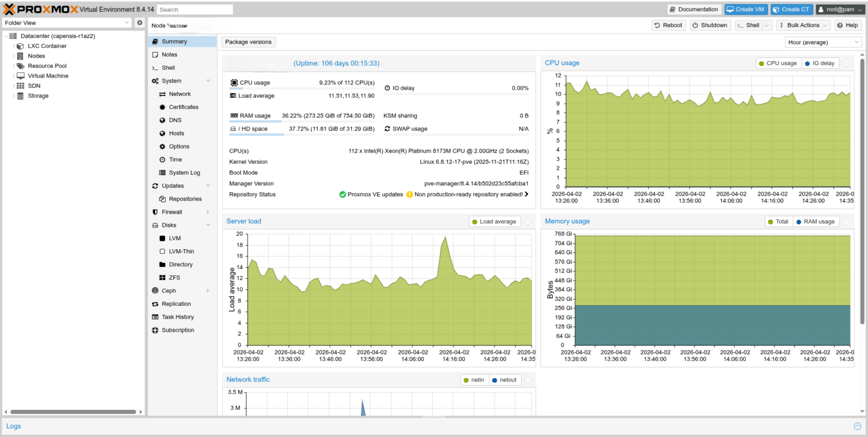Click the Nodes building icon
This screenshot has height=437, width=868.
click(20, 56)
